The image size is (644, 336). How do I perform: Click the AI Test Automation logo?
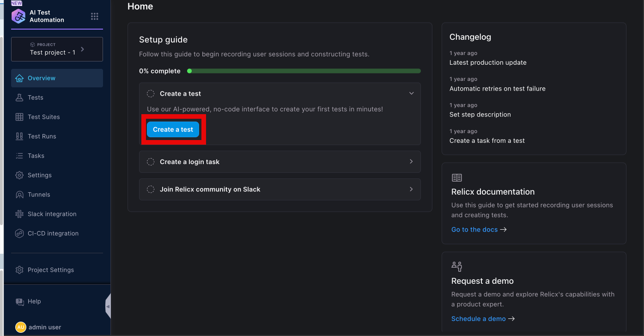click(x=18, y=16)
